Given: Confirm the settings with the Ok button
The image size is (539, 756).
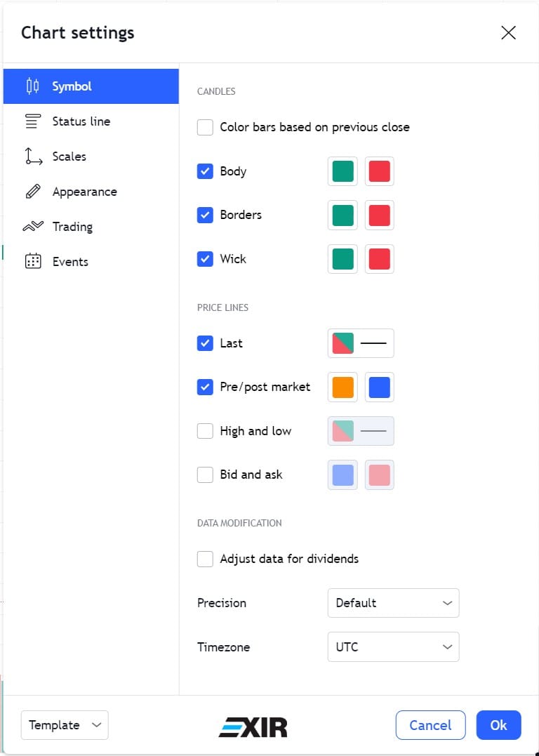Looking at the screenshot, I should click(x=498, y=724).
